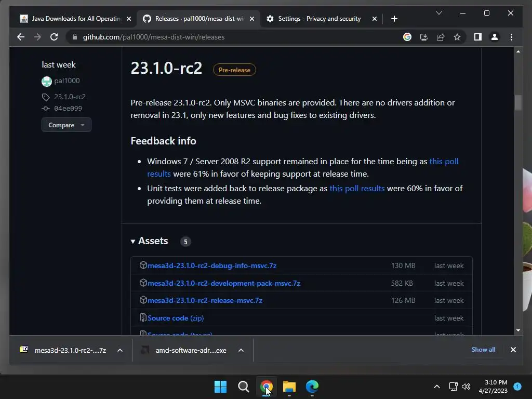Click the page scrollbar thumb
The image size is (532, 399).
point(518,103)
